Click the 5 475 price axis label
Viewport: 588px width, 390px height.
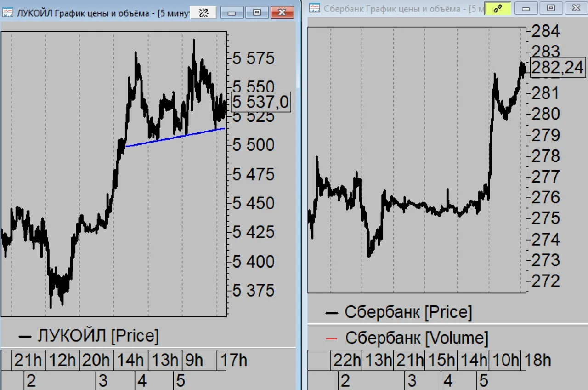coord(254,174)
